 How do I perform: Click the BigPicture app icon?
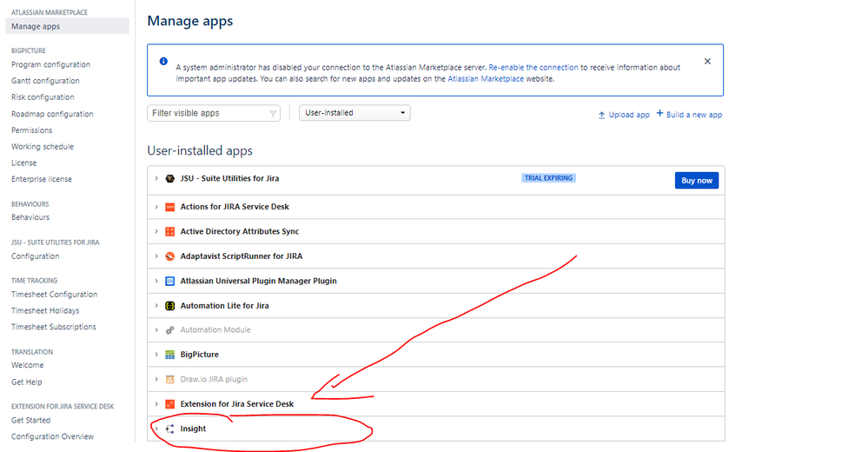click(170, 355)
